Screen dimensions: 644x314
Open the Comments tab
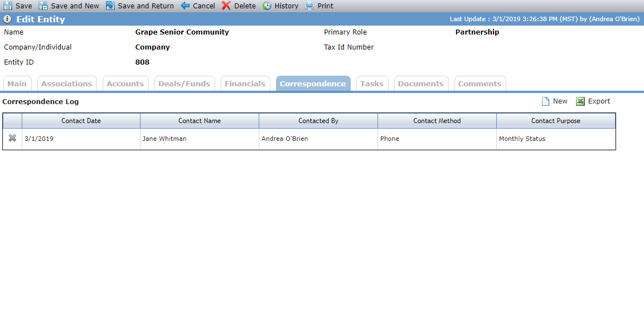480,84
